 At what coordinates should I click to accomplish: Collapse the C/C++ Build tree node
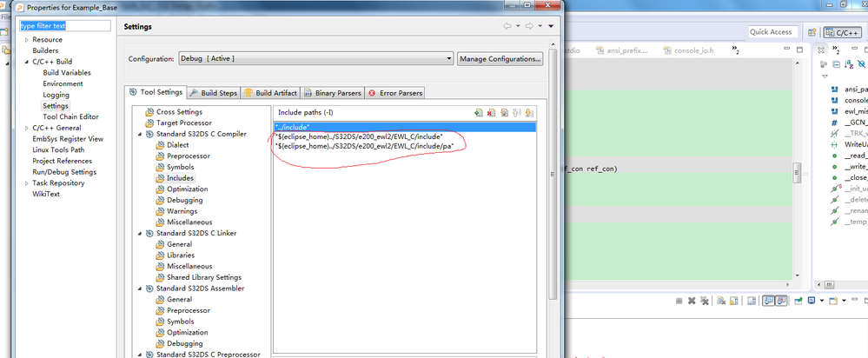(x=27, y=62)
